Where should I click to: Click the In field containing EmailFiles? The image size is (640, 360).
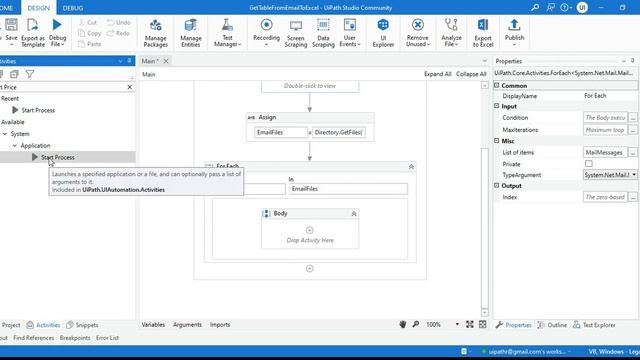[x=348, y=189]
